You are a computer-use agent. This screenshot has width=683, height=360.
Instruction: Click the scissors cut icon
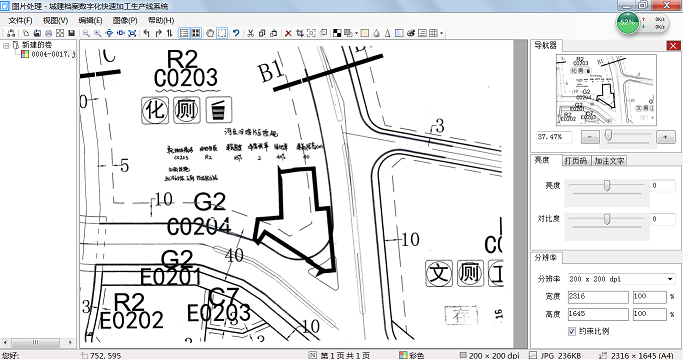point(250,33)
